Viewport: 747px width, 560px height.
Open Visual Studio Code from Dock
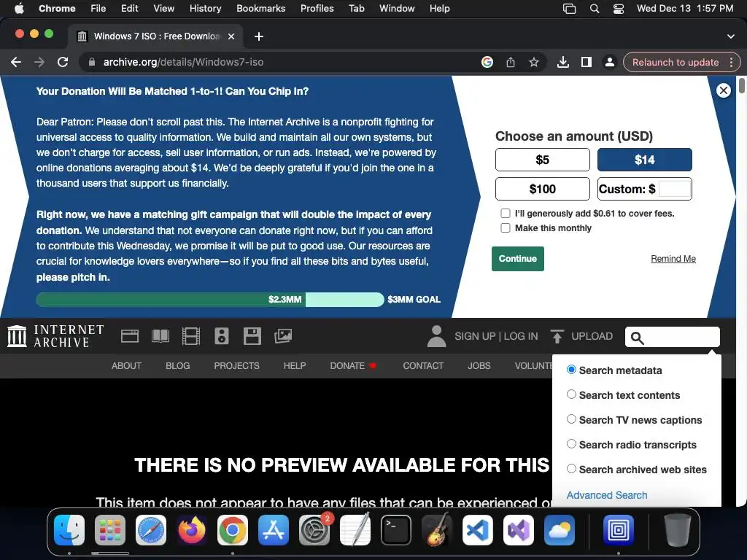click(477, 529)
